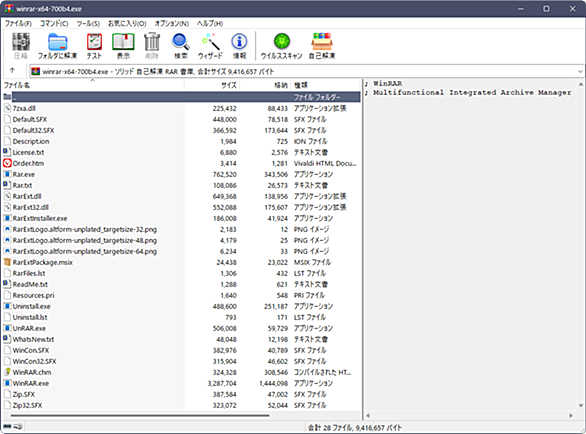Click the Rar.exe application icon
Viewport: 586px width, 434px height.
pos(7,174)
